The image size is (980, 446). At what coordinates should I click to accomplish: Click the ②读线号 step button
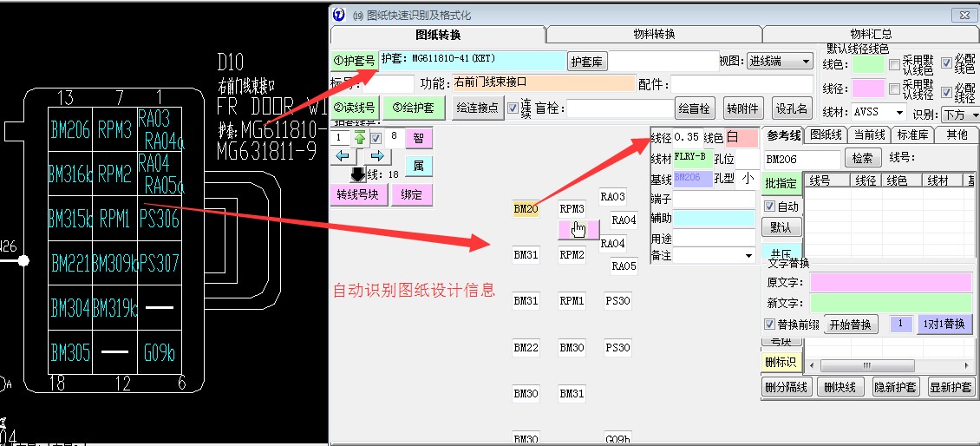354,108
